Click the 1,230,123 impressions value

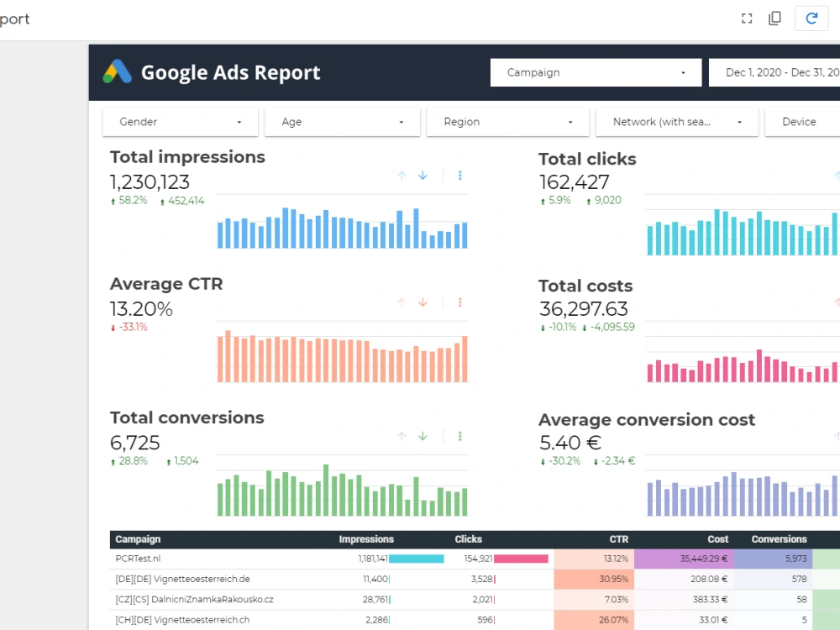click(x=150, y=182)
